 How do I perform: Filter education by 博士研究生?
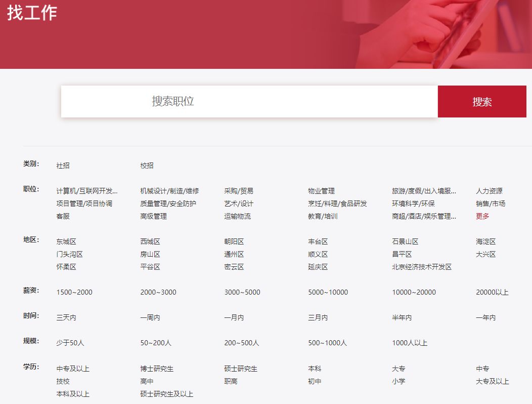tap(157, 369)
